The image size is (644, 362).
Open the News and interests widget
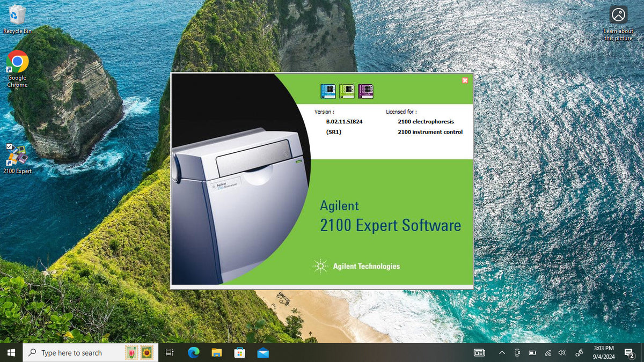479,352
